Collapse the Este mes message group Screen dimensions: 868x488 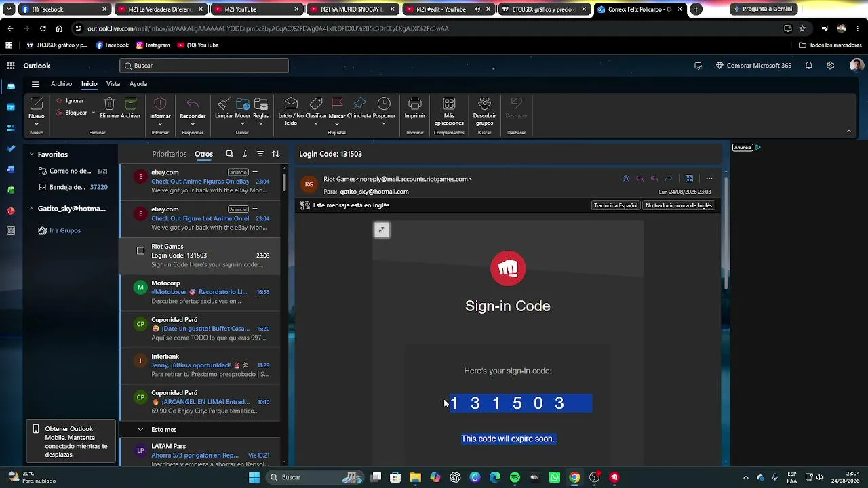(140, 430)
